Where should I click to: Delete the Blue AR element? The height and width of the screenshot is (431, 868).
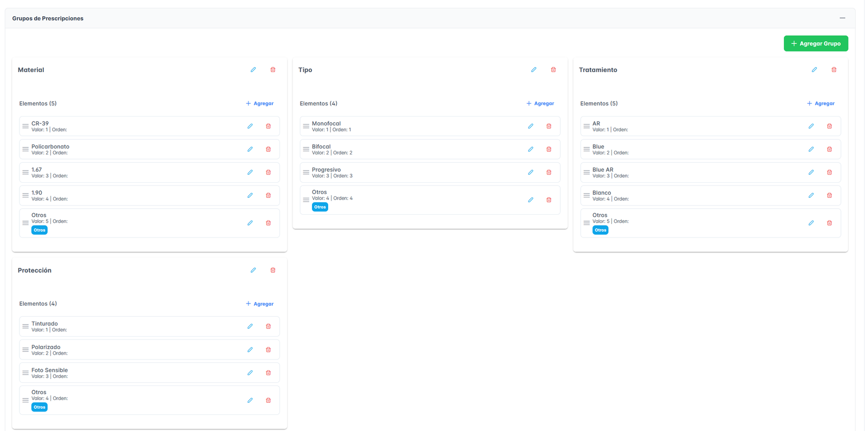coord(829,172)
